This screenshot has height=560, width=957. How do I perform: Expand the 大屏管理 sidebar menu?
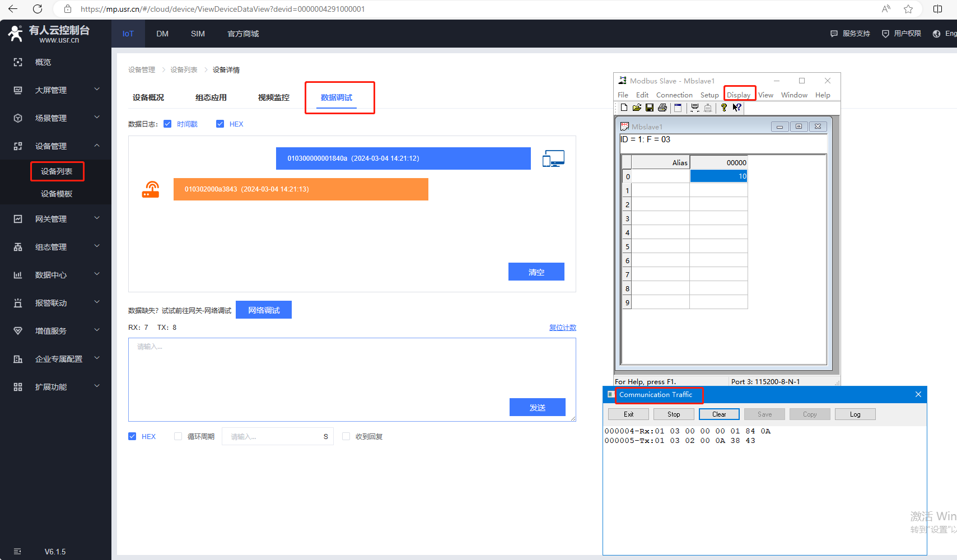coord(97,90)
